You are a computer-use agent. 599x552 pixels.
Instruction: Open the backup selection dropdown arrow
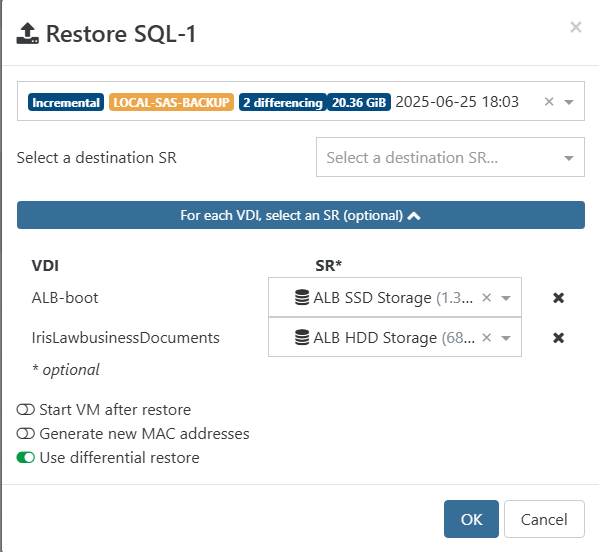569,102
